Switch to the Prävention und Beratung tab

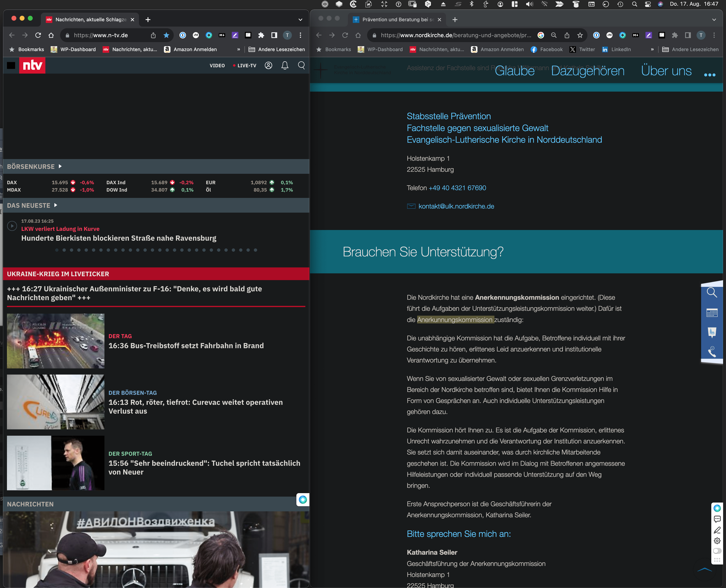397,20
